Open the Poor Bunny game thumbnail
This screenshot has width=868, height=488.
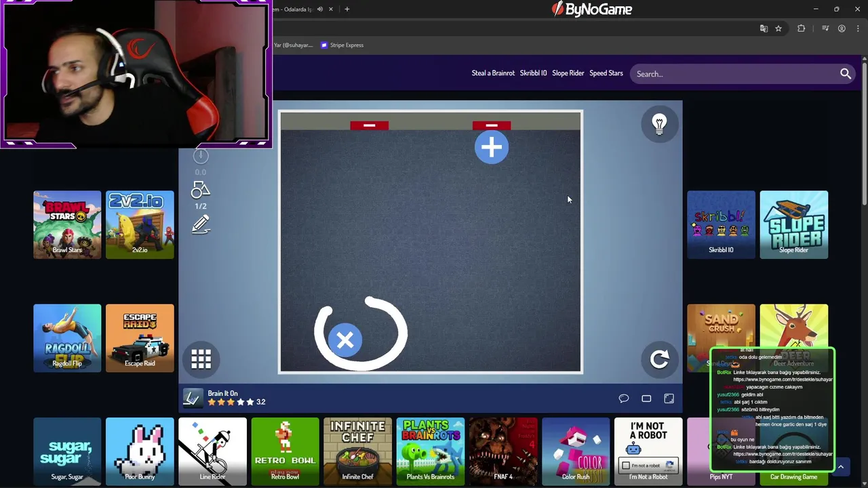(x=140, y=451)
